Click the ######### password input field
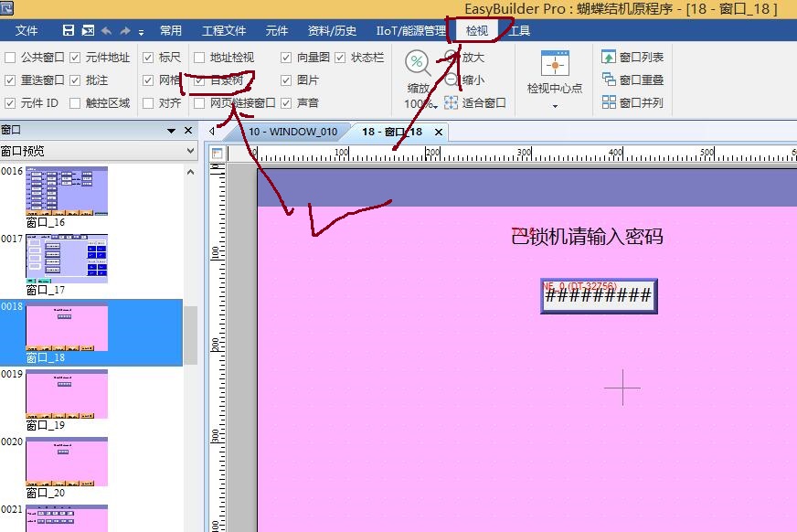The image size is (797, 532). (x=599, y=295)
